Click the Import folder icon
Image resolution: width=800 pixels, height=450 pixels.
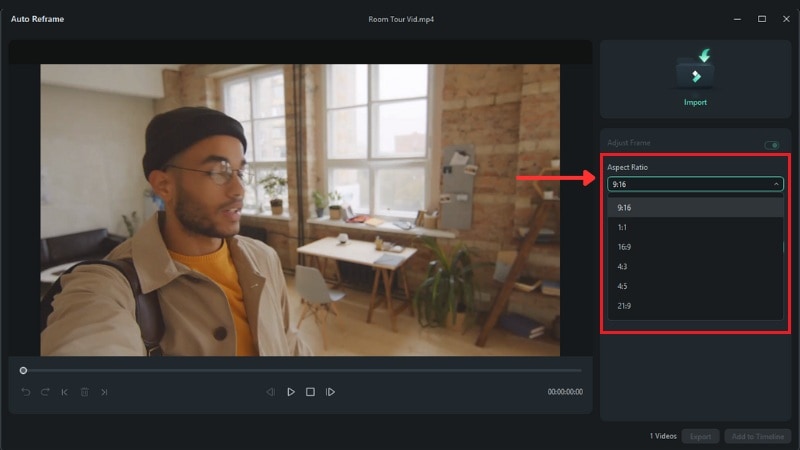point(695,71)
